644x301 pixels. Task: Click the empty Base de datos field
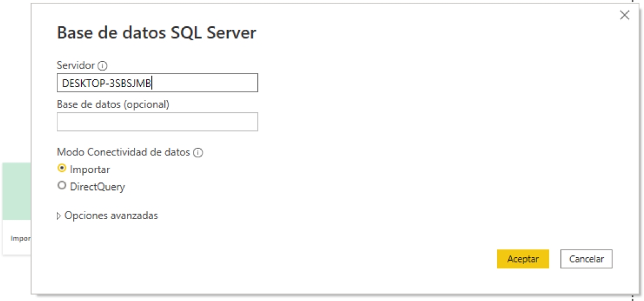157,122
